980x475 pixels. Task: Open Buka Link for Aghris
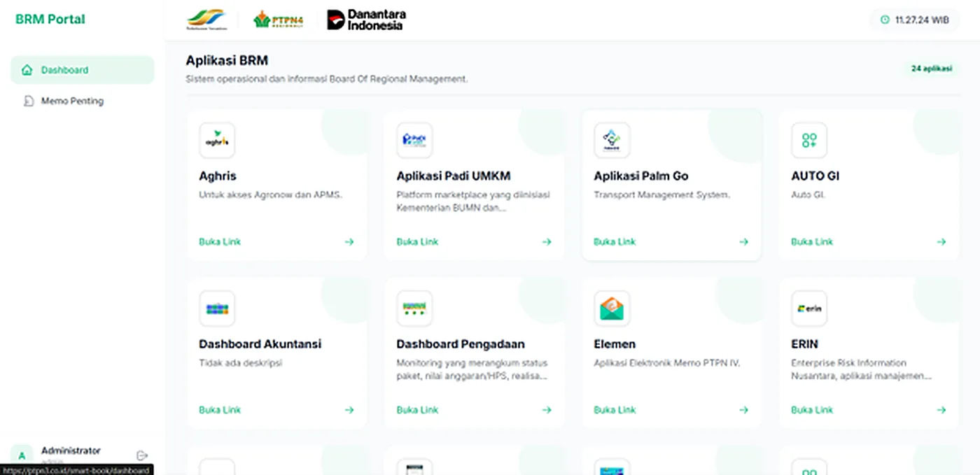[x=220, y=242]
